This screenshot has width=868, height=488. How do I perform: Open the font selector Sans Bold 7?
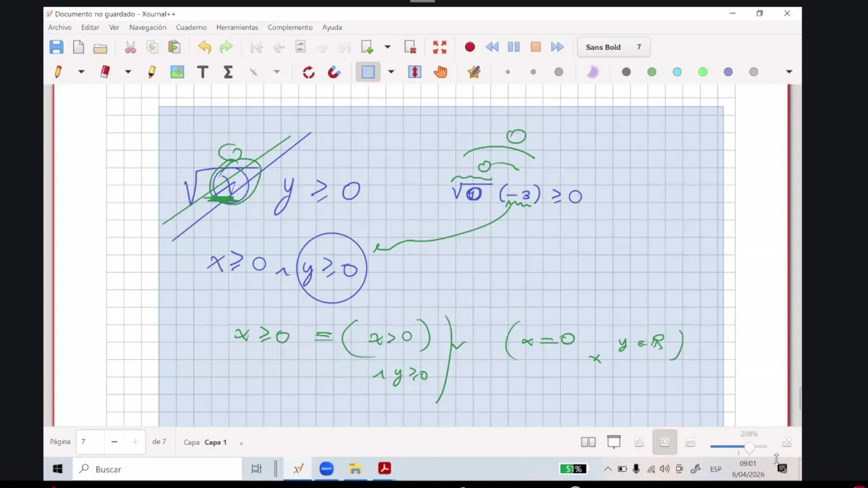615,47
